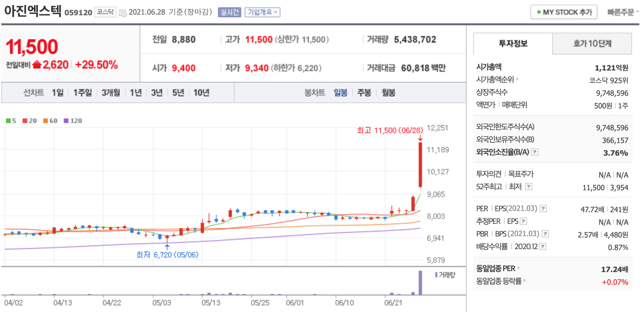This screenshot has height=312, width=644.
Task: Click the 시가총액 value 1,121억원
Action: [611, 68]
